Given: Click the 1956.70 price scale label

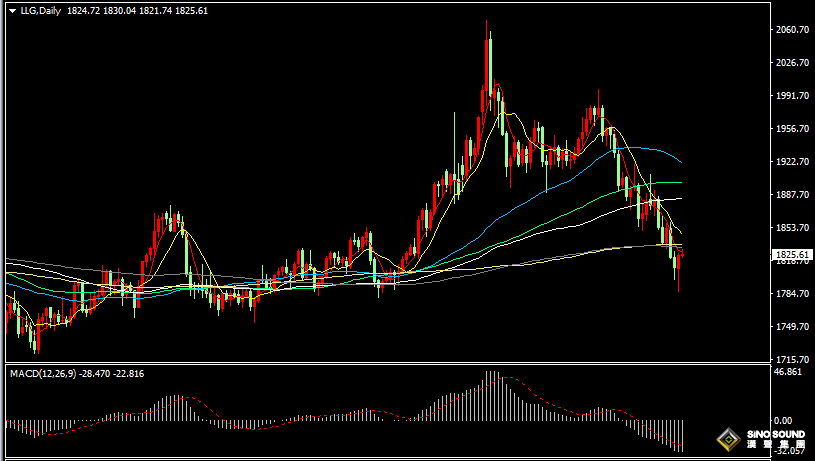Looking at the screenshot, I should point(792,128).
